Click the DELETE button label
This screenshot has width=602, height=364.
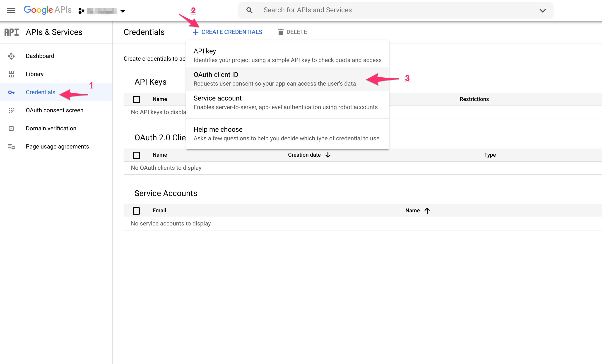coord(297,32)
